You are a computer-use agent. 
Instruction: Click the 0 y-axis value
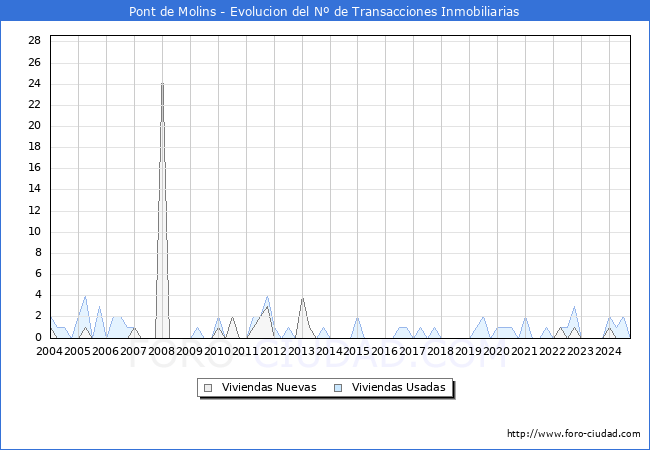(38, 338)
